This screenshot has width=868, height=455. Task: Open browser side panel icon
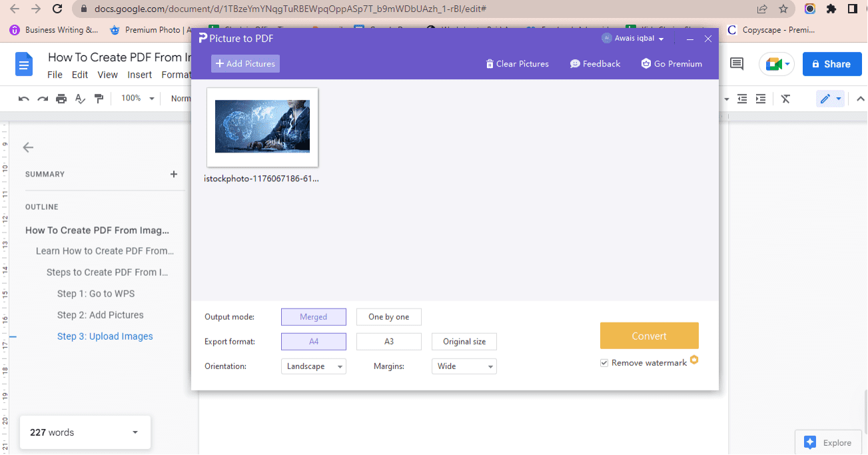pyautogui.click(x=852, y=9)
